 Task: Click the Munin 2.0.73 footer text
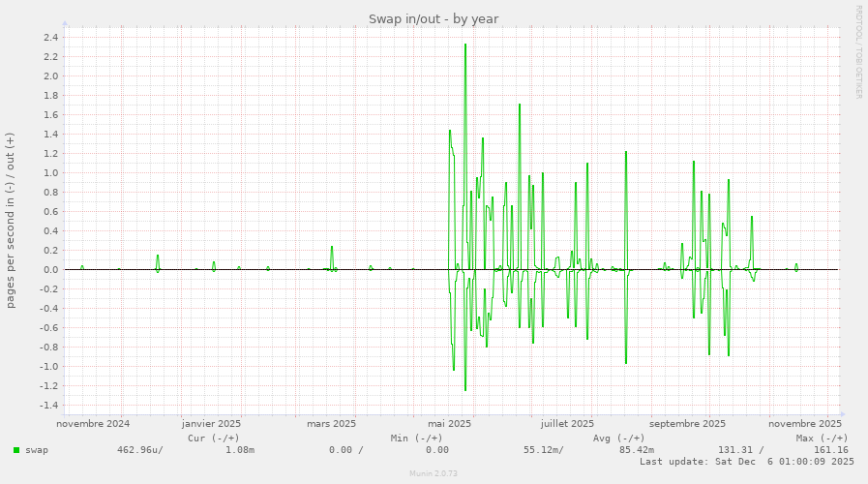[434, 474]
